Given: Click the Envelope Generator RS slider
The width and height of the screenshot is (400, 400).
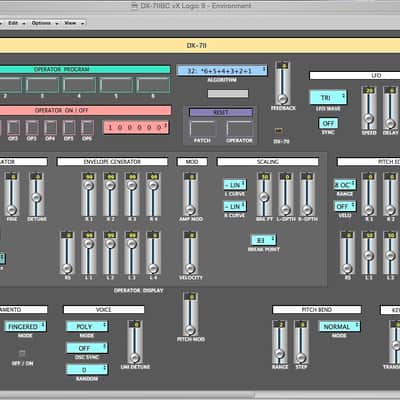Looking at the screenshot, I should tap(67, 253).
